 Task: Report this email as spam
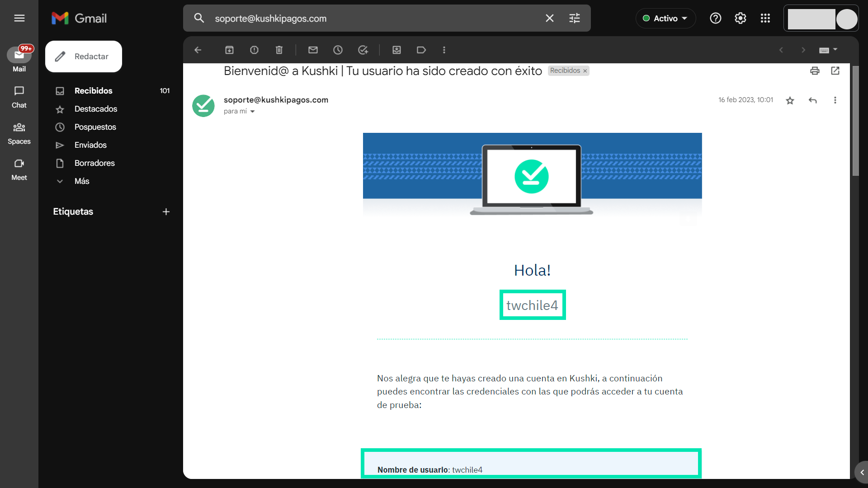[x=254, y=50]
